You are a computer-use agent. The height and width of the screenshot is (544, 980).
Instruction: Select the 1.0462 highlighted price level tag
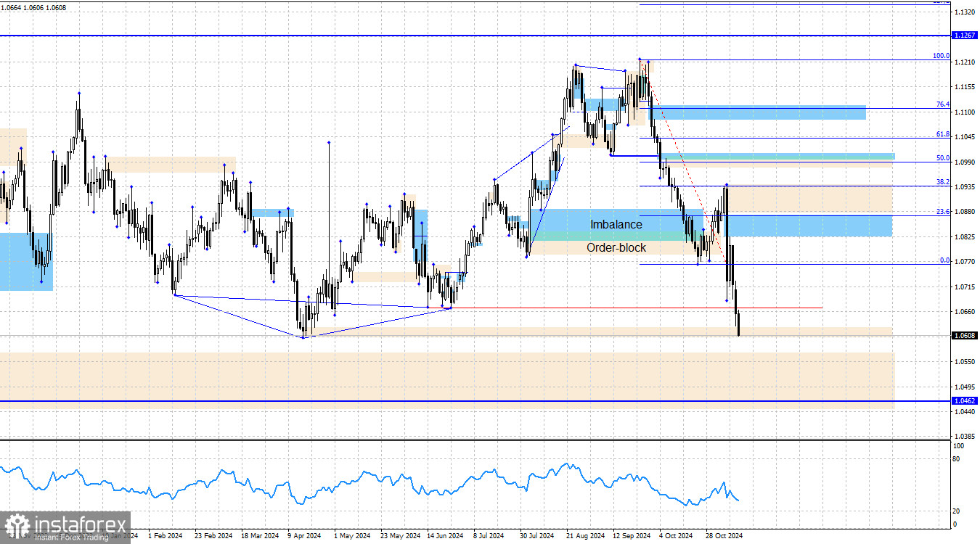click(964, 400)
